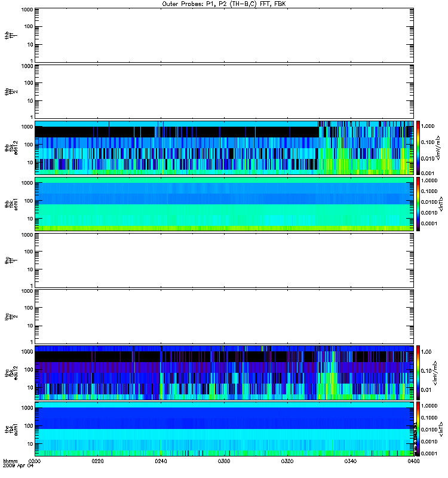Click the "thc fff 1" y-axis title

[11, 261]
